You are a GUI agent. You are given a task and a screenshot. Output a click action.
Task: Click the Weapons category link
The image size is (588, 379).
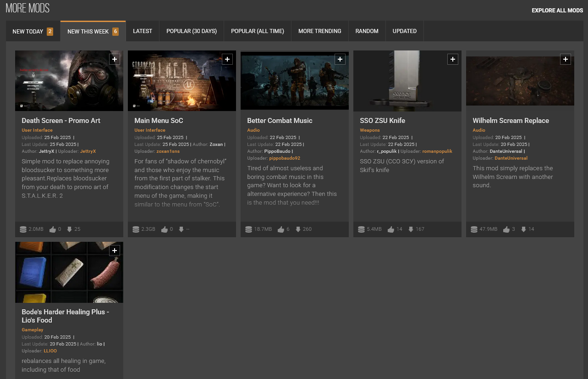[x=370, y=130]
